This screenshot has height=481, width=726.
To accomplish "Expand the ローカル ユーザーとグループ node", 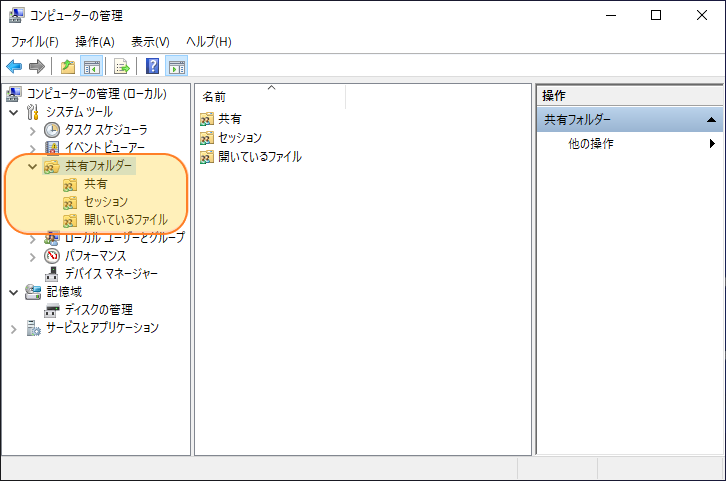I will (x=32, y=239).
